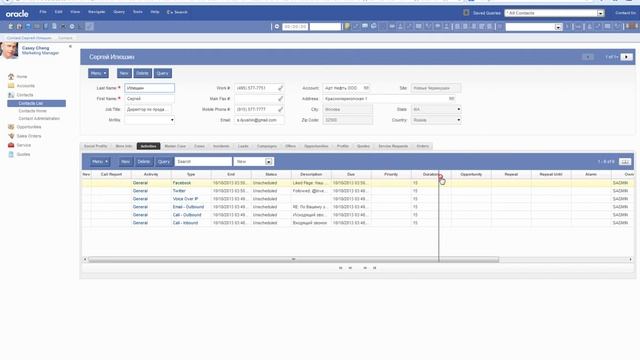
Task: Click the Service icon in sidebar
Action: tap(11, 145)
